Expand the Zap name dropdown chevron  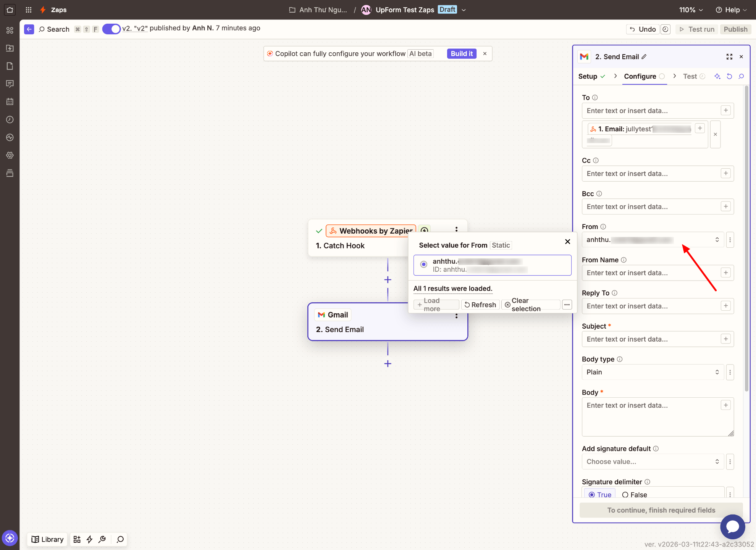click(464, 10)
